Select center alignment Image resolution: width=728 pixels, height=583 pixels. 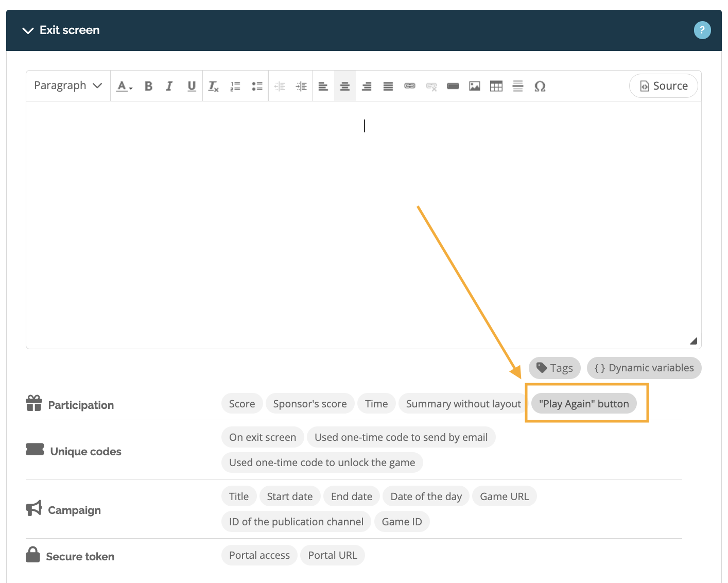[x=345, y=86]
